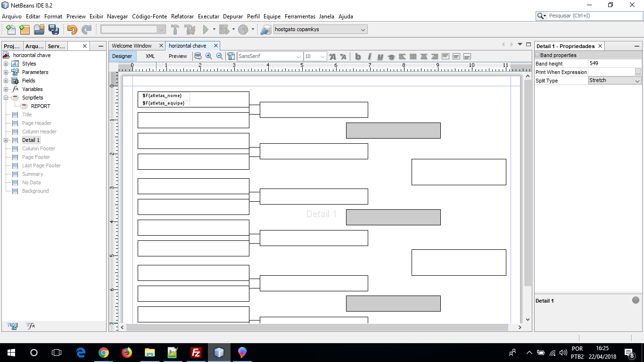Select the Arqu... panel tab
644x362 pixels.
(x=34, y=46)
